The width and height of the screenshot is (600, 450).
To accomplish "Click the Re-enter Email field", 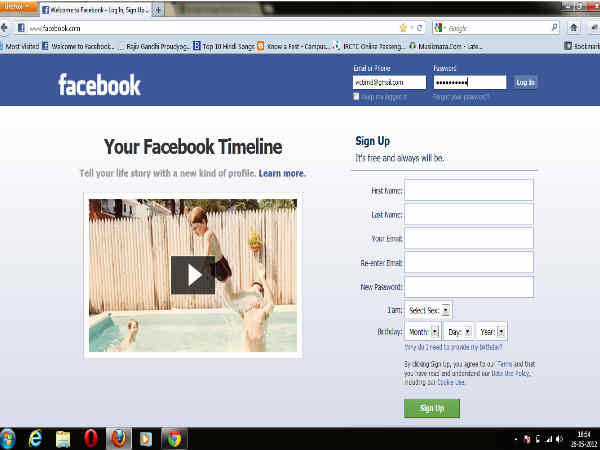I will pyautogui.click(x=469, y=262).
